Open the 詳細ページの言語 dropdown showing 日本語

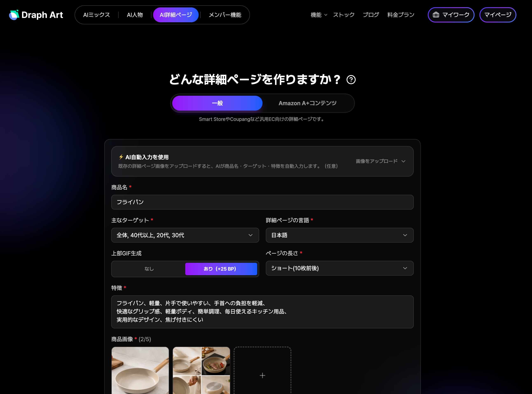click(340, 235)
